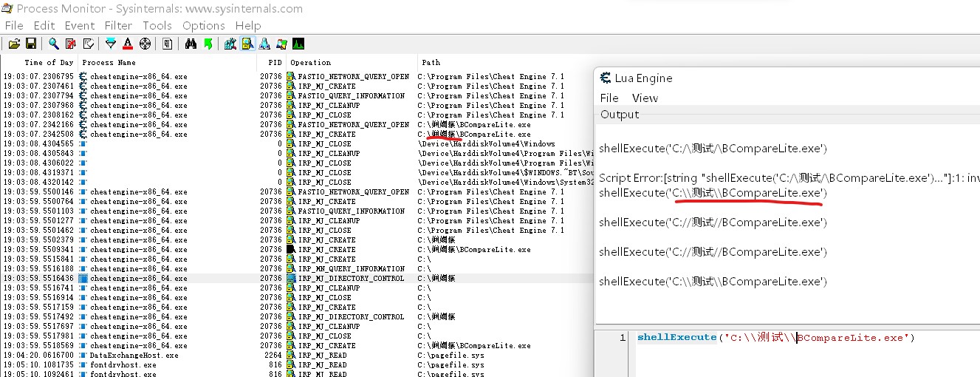Open the Filter dialog funnel icon

(x=111, y=44)
